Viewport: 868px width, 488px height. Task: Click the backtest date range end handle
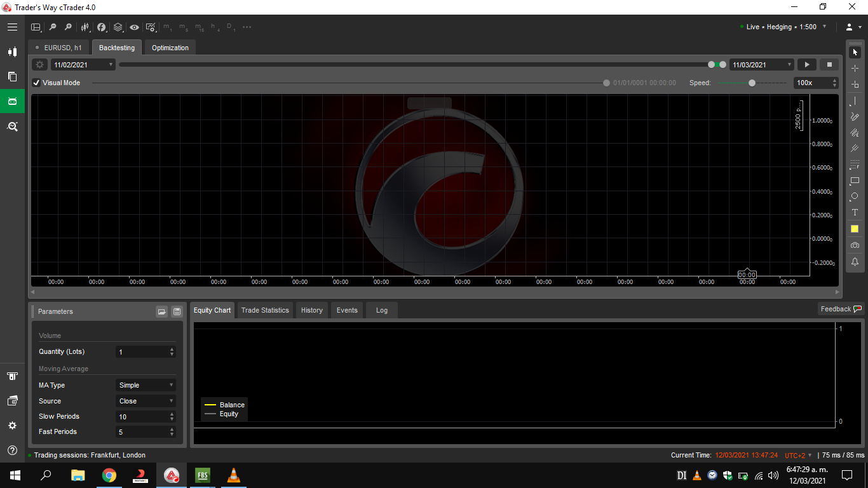[722, 64]
